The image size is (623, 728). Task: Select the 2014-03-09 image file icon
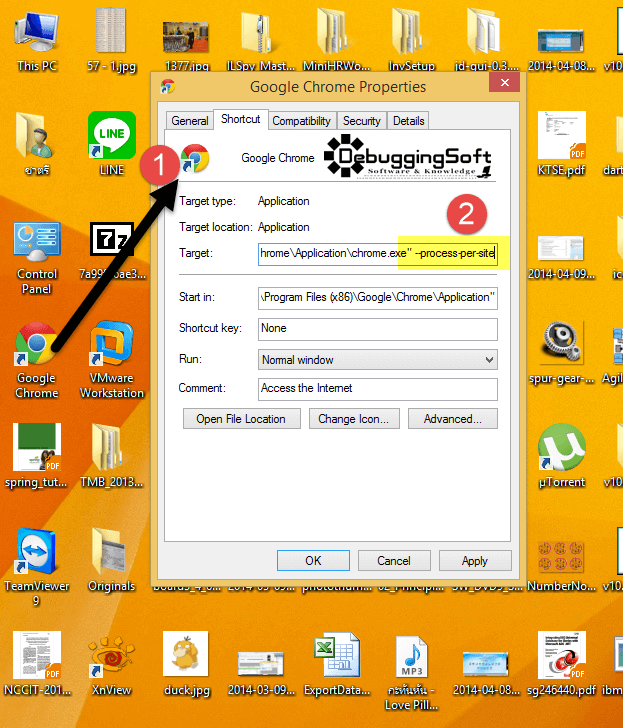(x=261, y=663)
